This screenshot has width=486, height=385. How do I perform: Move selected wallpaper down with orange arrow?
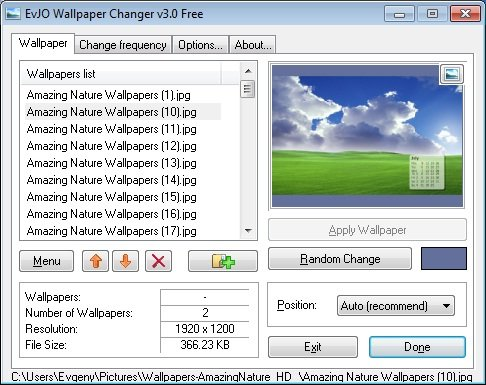click(125, 261)
